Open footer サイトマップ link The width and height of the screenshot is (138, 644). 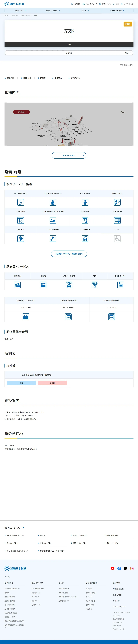point(117,616)
